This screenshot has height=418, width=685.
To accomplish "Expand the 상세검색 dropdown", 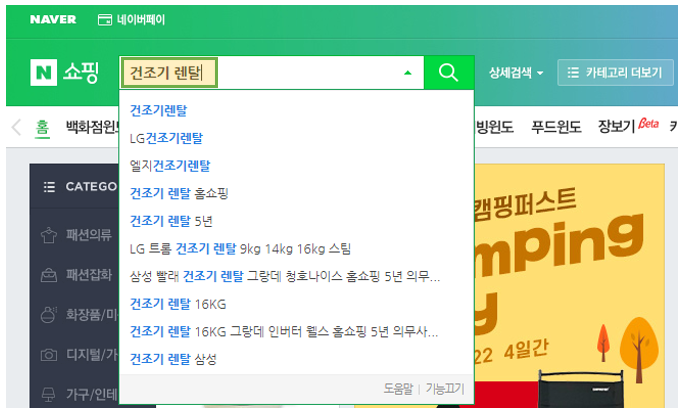I will (516, 73).
